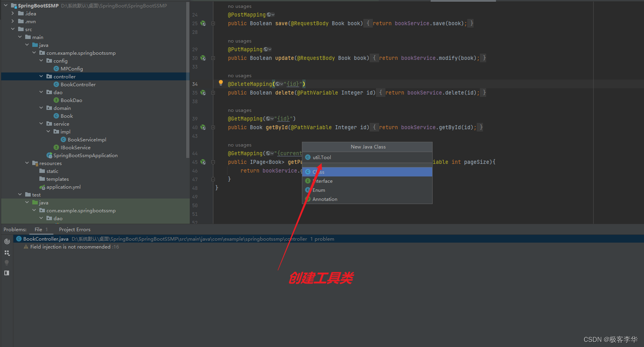Screen dimensions: 644x347
Task: Switch to the Project Errors tab
Action: click(75, 230)
